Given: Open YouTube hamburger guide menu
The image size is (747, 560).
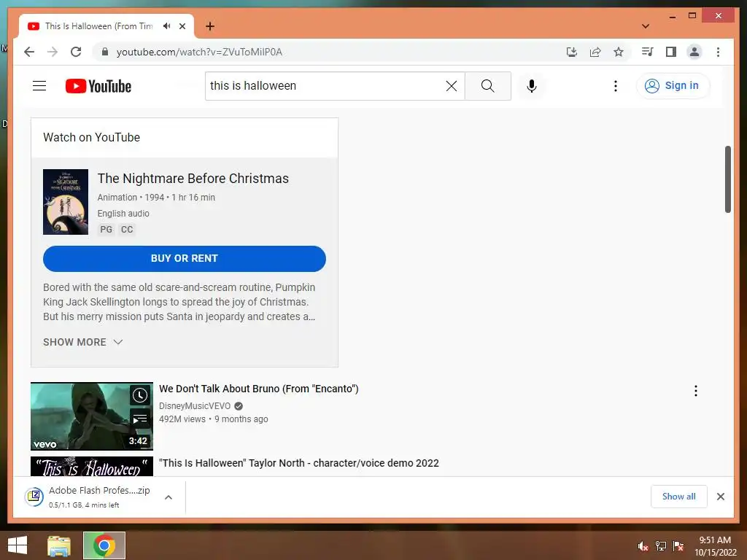Looking at the screenshot, I should coord(39,86).
